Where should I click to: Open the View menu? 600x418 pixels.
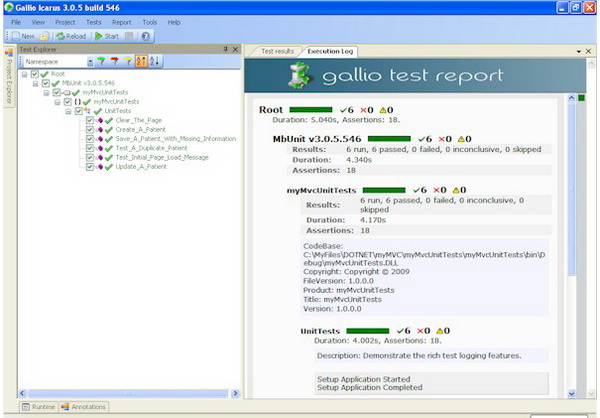38,22
